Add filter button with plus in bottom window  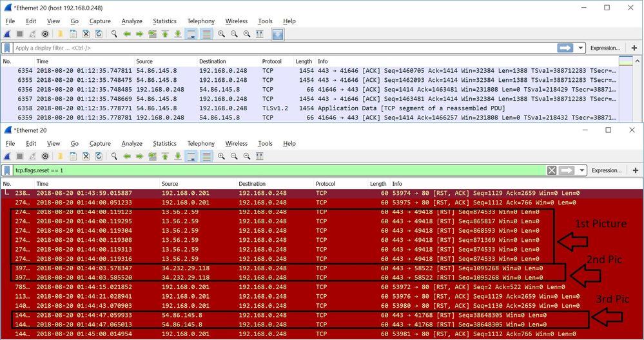click(636, 170)
